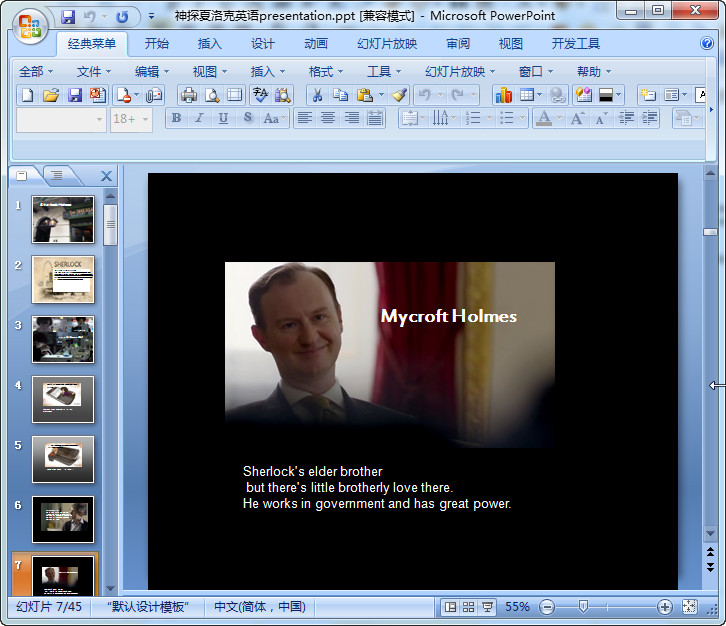This screenshot has height=626, width=726.
Task: Open the 开发工具 ribbon tab
Action: click(576, 44)
